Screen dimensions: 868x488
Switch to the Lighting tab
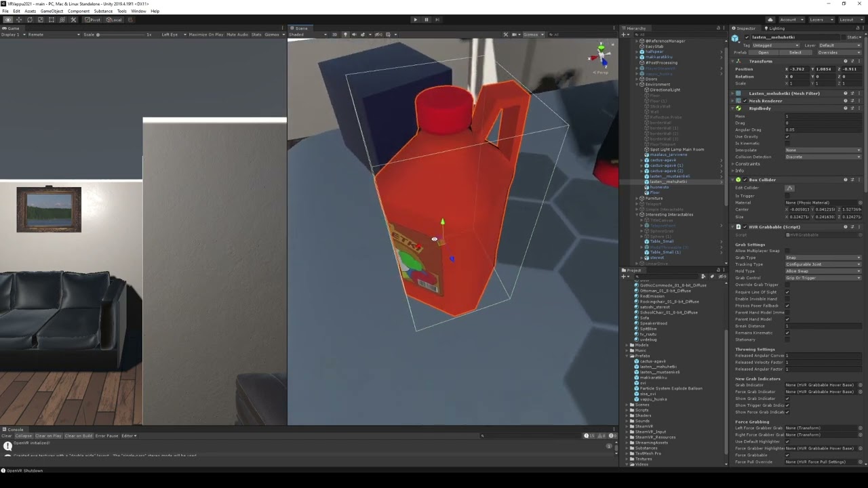pos(775,28)
